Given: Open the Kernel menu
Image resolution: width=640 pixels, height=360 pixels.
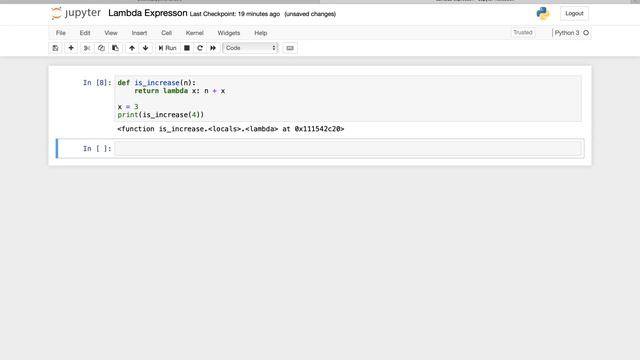Looking at the screenshot, I should click(x=195, y=33).
